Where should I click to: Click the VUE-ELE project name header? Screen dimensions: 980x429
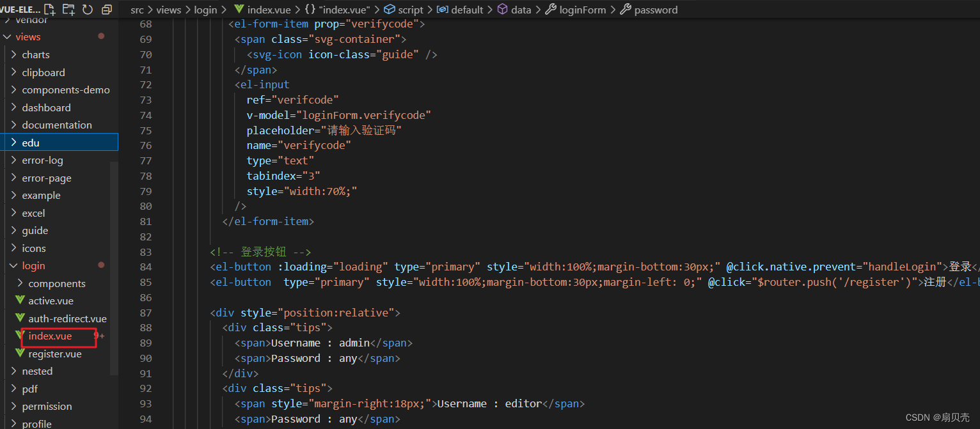20,10
